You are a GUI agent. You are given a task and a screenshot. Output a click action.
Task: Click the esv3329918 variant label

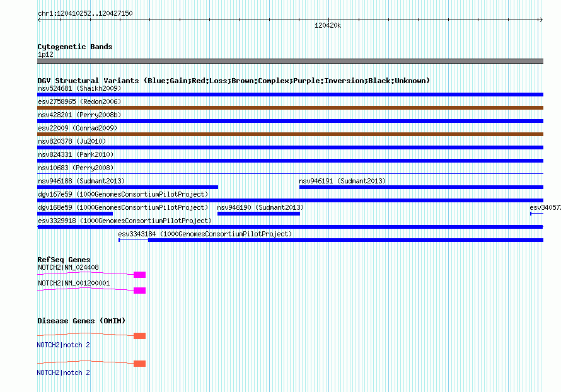tap(125, 221)
